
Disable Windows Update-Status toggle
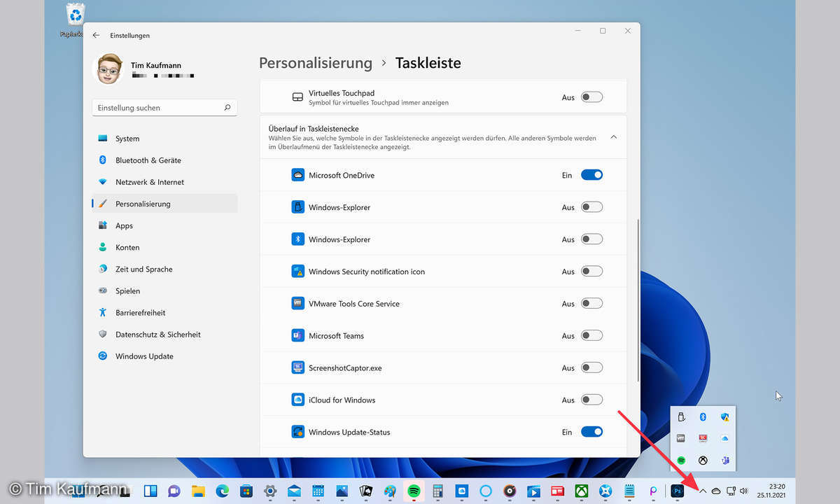click(x=591, y=432)
